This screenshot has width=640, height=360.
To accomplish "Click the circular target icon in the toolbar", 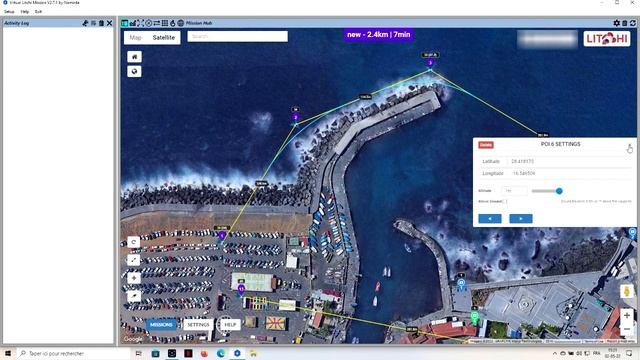I will 149,23.
